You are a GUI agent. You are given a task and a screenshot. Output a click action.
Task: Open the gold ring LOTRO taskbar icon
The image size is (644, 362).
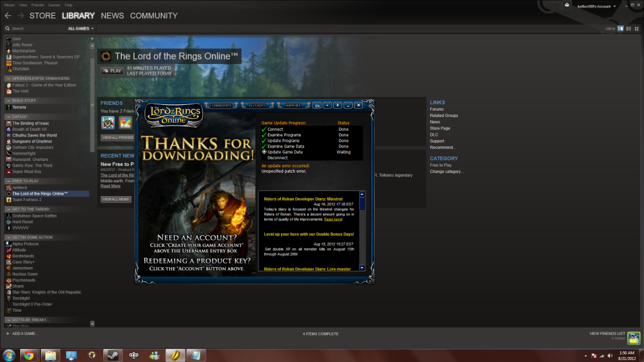click(175, 356)
